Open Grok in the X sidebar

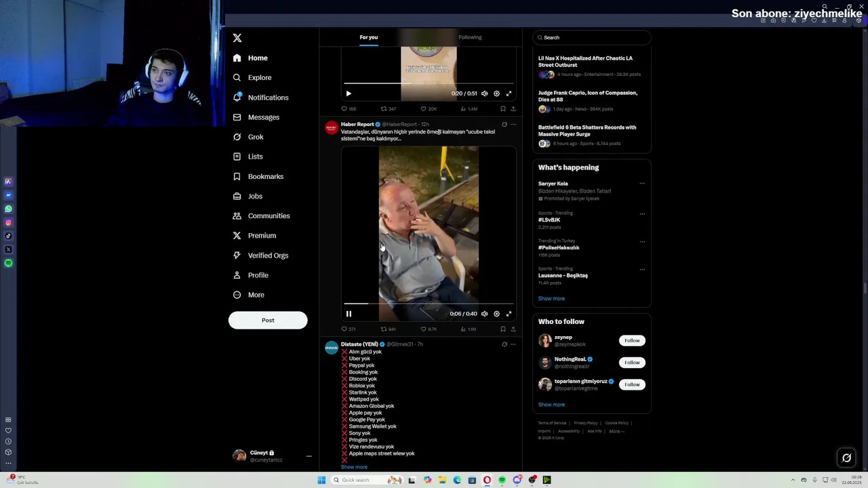click(x=248, y=137)
